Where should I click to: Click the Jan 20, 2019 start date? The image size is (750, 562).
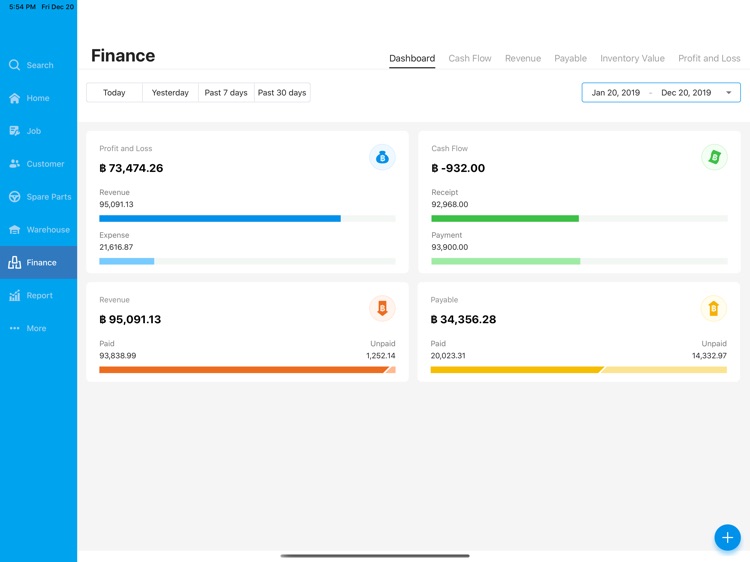(616, 93)
